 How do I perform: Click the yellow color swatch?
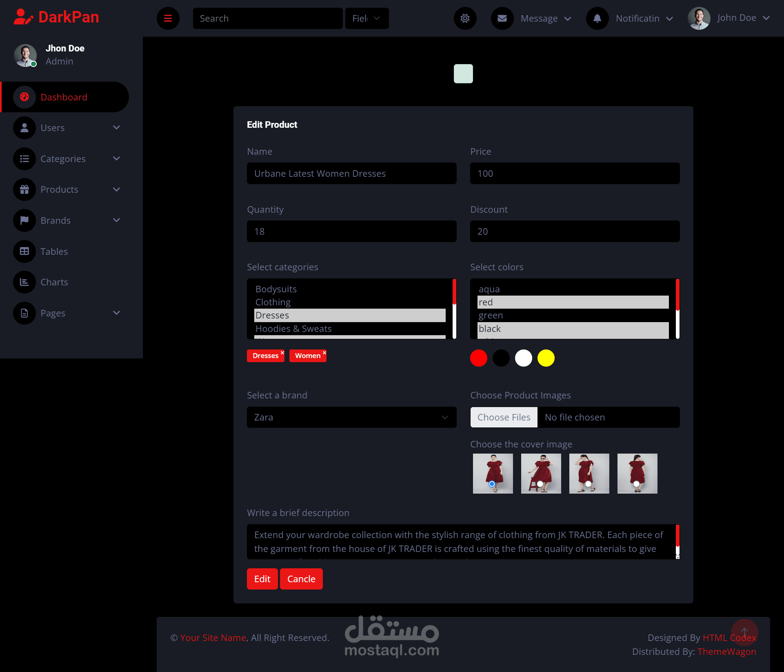tap(546, 358)
